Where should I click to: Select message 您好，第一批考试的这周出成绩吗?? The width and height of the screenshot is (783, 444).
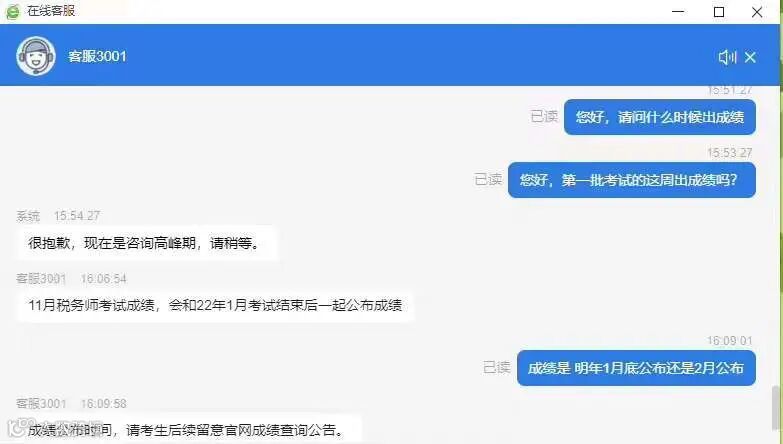[x=632, y=180]
